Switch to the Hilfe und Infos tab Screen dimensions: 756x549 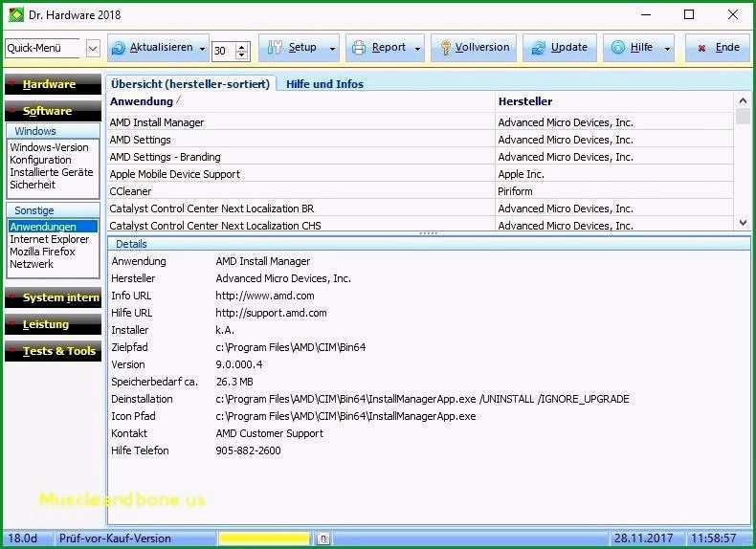pyautogui.click(x=324, y=84)
